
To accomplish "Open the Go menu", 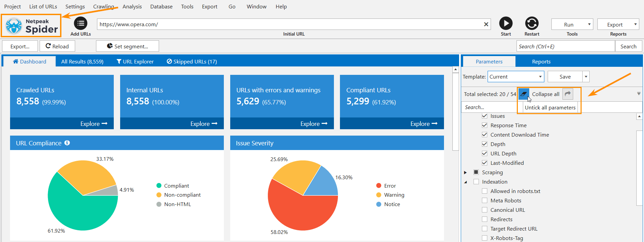I will coord(232,6).
